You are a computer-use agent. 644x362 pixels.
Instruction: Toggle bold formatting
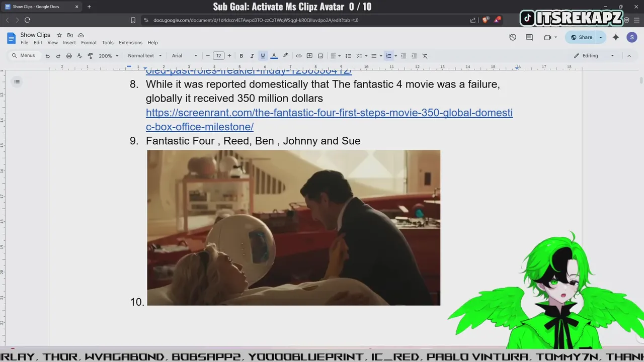click(x=242, y=56)
